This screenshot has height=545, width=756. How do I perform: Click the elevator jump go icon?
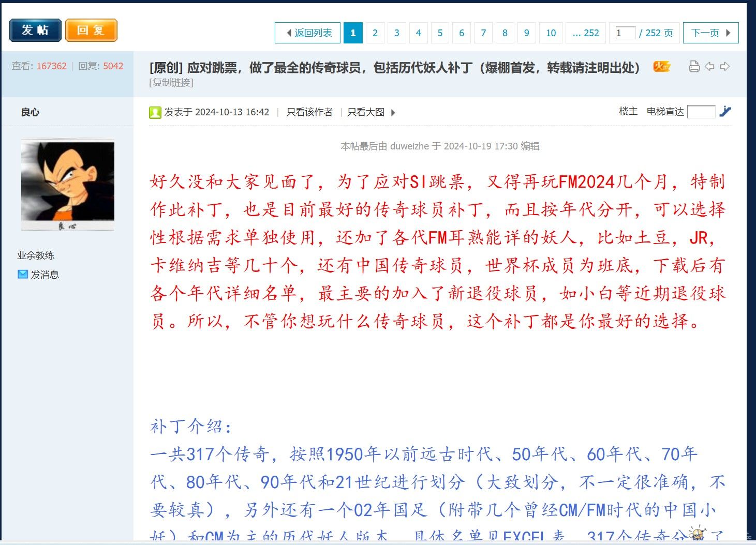725,111
